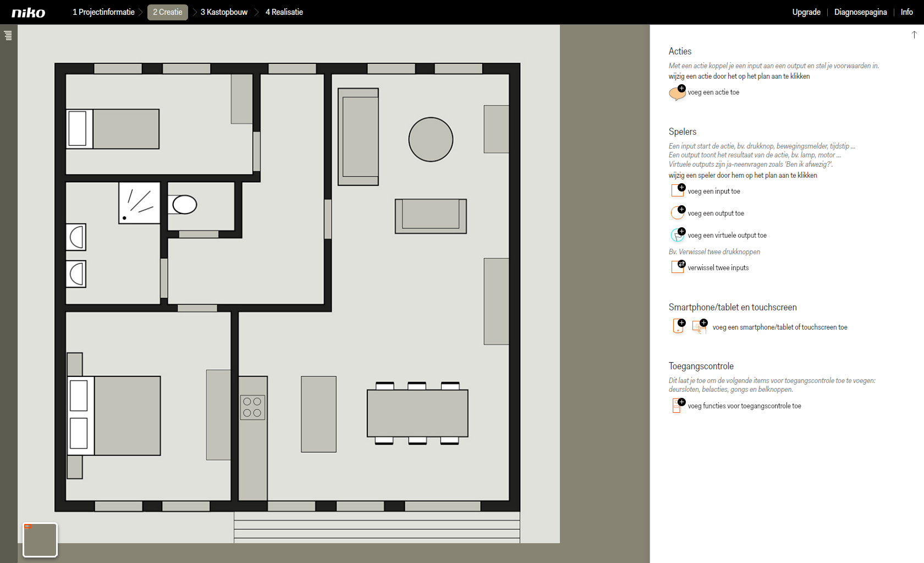Click the 'Acties' heading
Image resolution: width=924 pixels, height=563 pixels.
click(x=680, y=51)
